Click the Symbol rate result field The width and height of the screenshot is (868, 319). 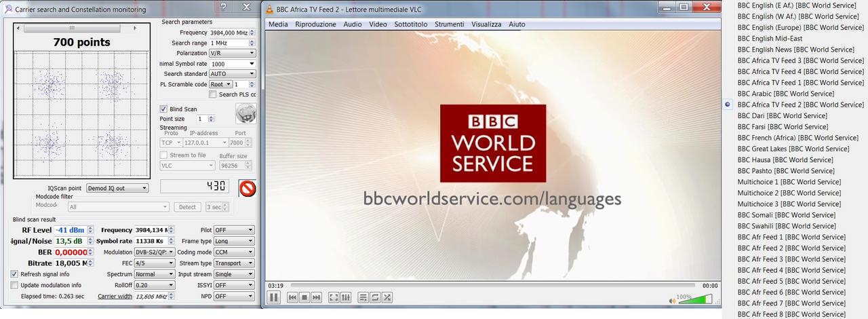coord(154,241)
